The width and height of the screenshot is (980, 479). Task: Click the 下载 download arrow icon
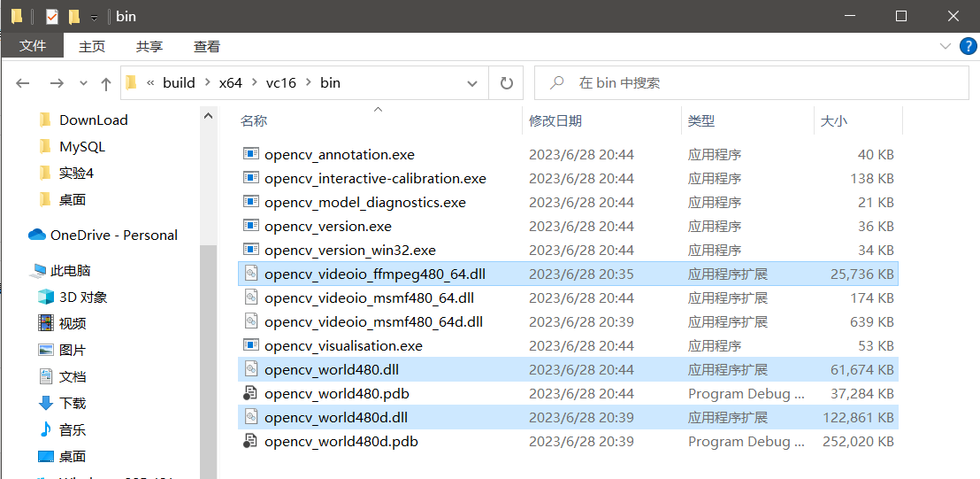click(x=46, y=403)
